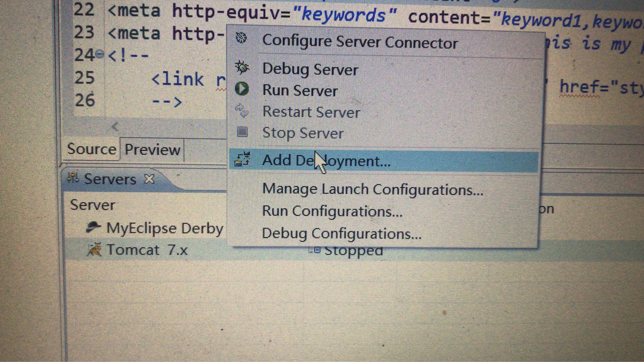The height and width of the screenshot is (362, 644).
Task: Click the green Run Server icon
Action: tap(241, 89)
